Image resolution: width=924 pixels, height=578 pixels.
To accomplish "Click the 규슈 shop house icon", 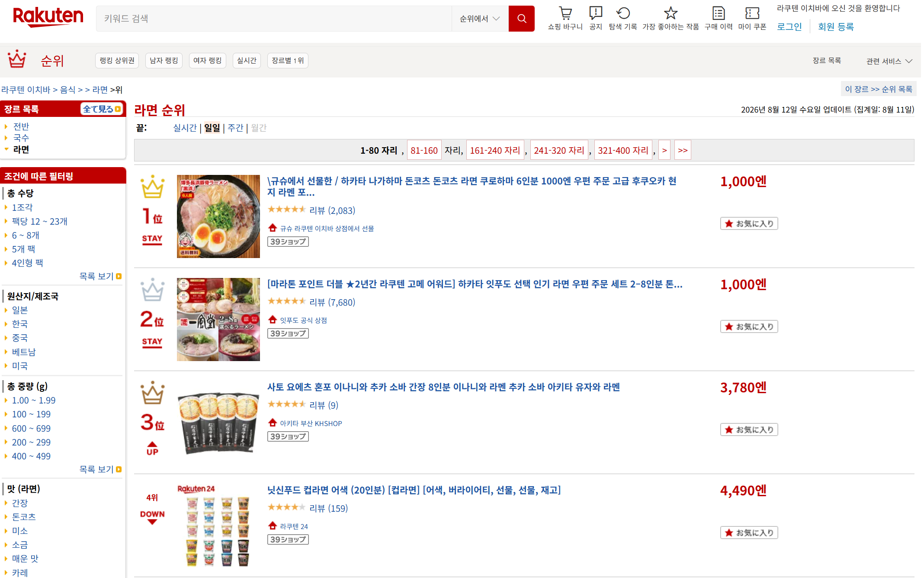I will click(273, 227).
